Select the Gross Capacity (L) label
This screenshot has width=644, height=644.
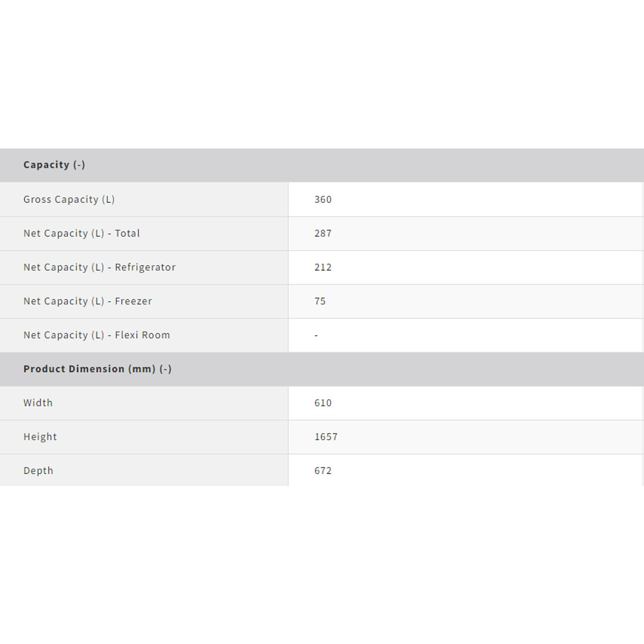click(x=69, y=200)
